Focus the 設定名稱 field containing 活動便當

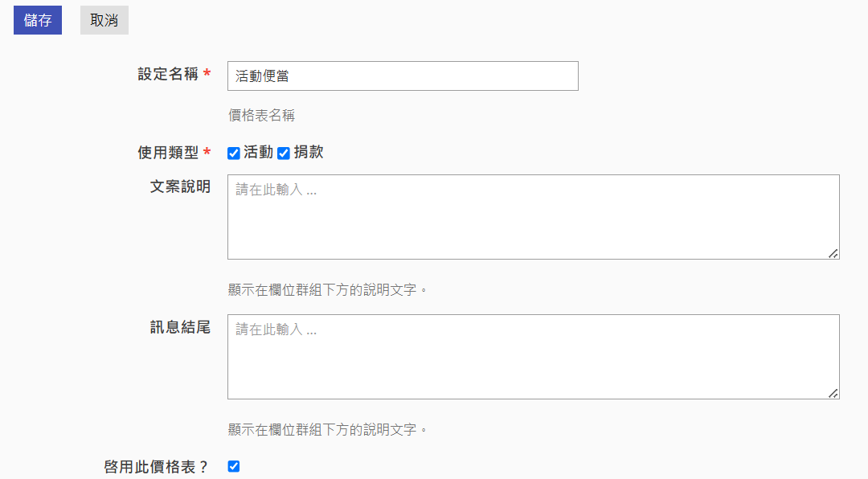tap(403, 76)
